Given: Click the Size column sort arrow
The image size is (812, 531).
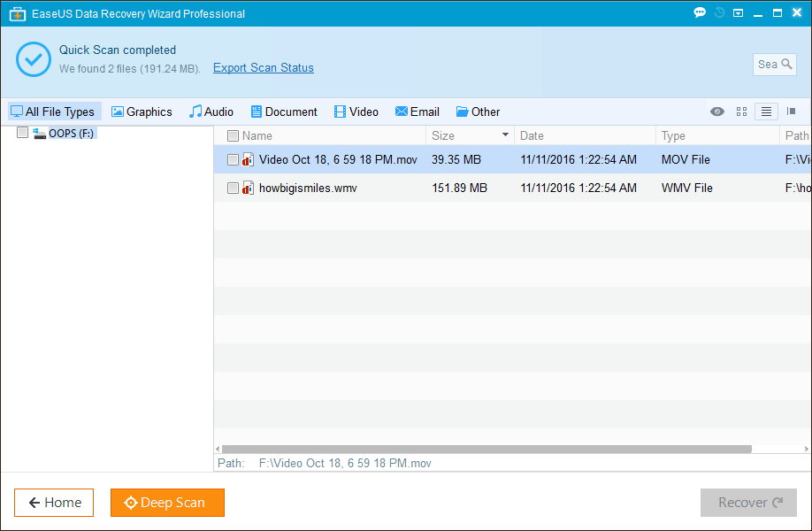Looking at the screenshot, I should pyautogui.click(x=505, y=135).
